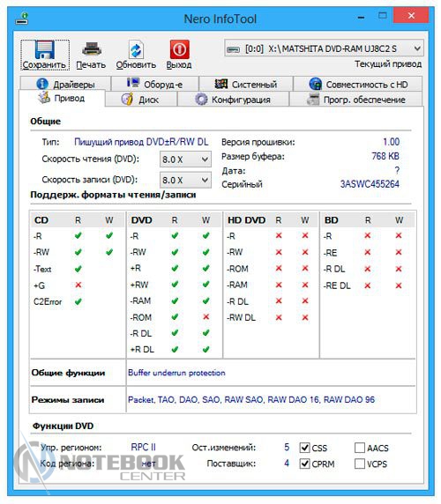Open the Конфигурация tab

point(233,100)
